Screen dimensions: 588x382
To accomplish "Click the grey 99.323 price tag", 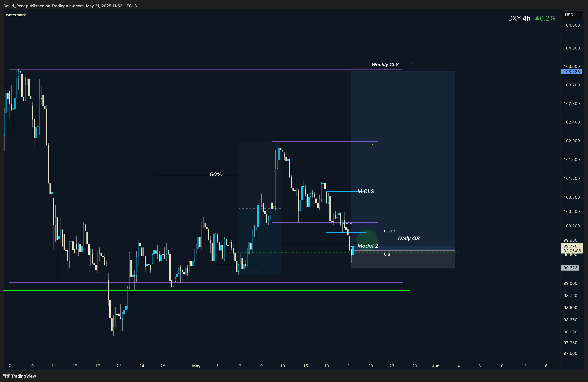I will pos(570,268).
